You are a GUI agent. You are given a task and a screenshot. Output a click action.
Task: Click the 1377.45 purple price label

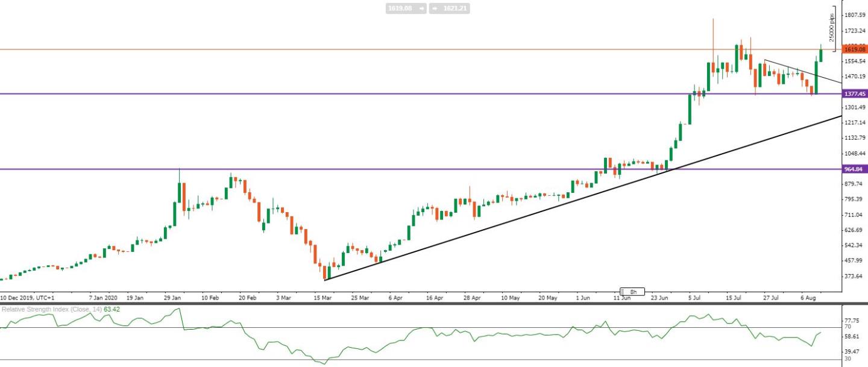[854, 94]
